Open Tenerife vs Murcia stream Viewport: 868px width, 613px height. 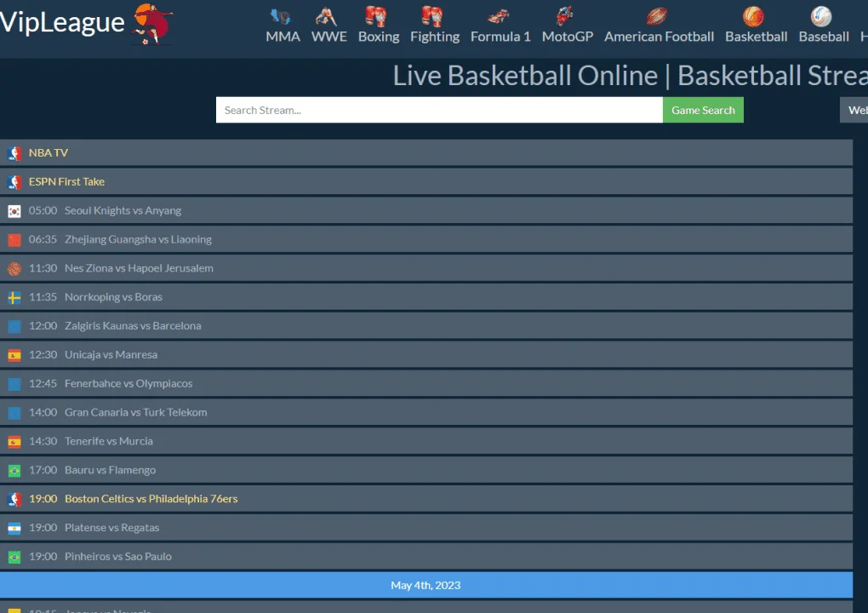click(426, 441)
